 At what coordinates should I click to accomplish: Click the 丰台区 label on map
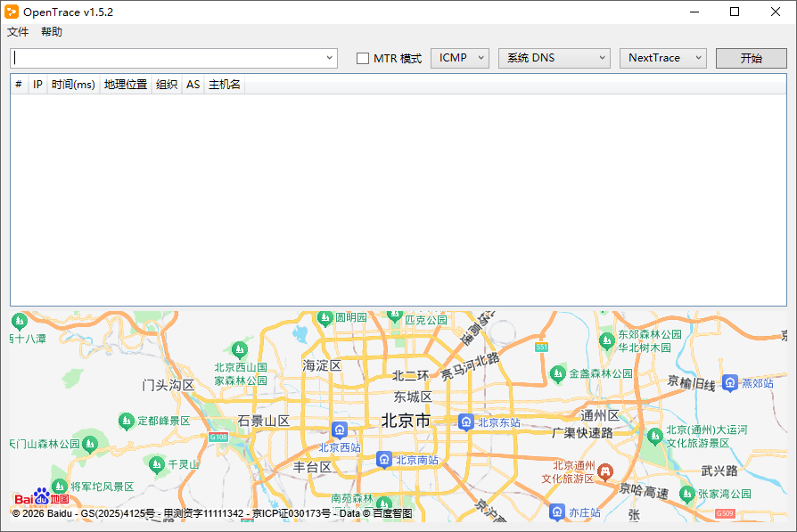[x=312, y=467]
